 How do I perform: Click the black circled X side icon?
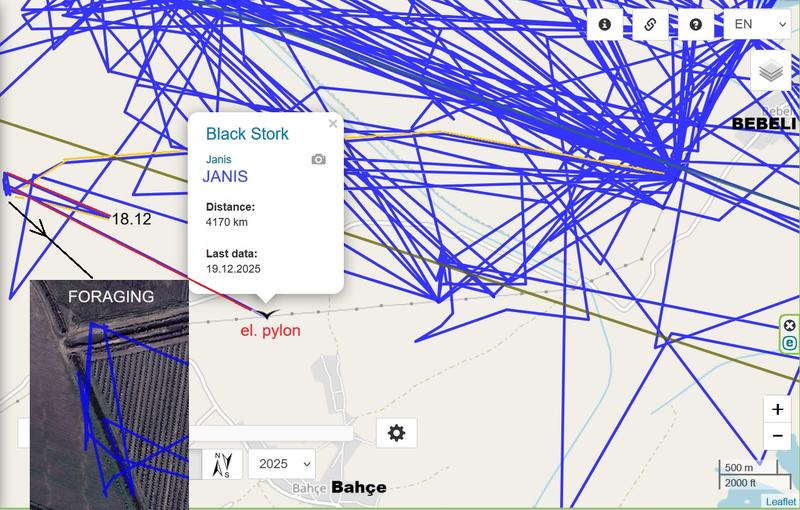[789, 325]
